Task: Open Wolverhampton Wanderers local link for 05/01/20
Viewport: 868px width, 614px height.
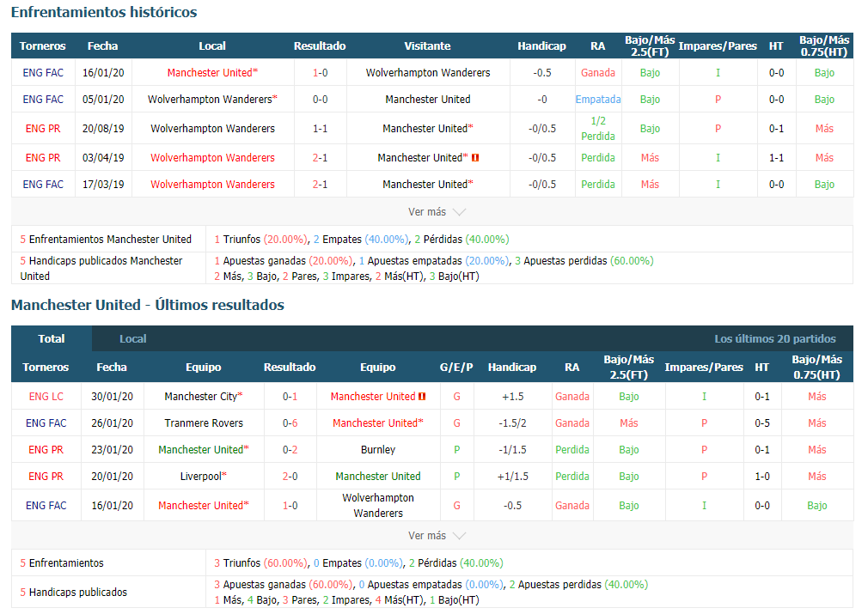Action: pyautogui.click(x=210, y=99)
